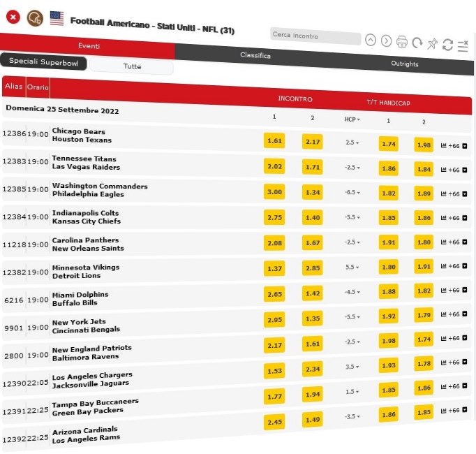Sort by the Alias column header
476x454 pixels.
(14, 87)
